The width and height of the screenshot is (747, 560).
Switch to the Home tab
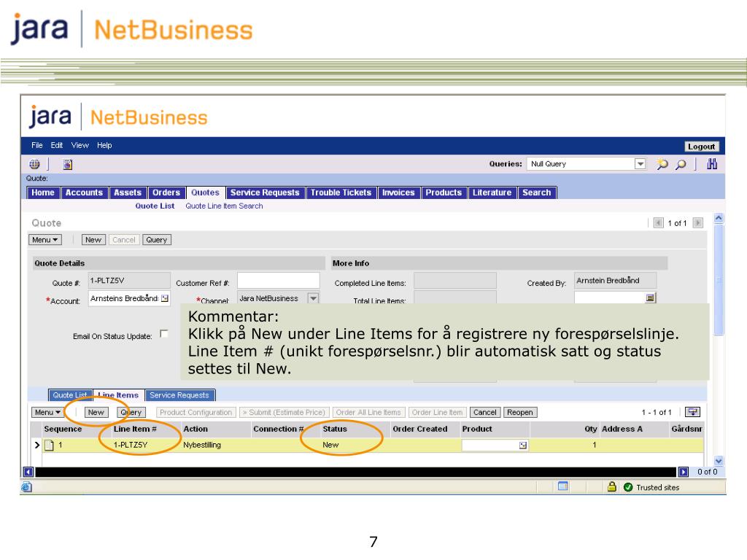click(43, 192)
